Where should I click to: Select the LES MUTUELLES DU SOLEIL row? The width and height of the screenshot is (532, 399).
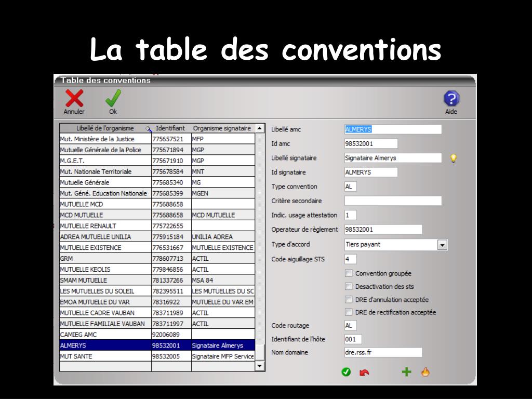pyautogui.click(x=157, y=291)
